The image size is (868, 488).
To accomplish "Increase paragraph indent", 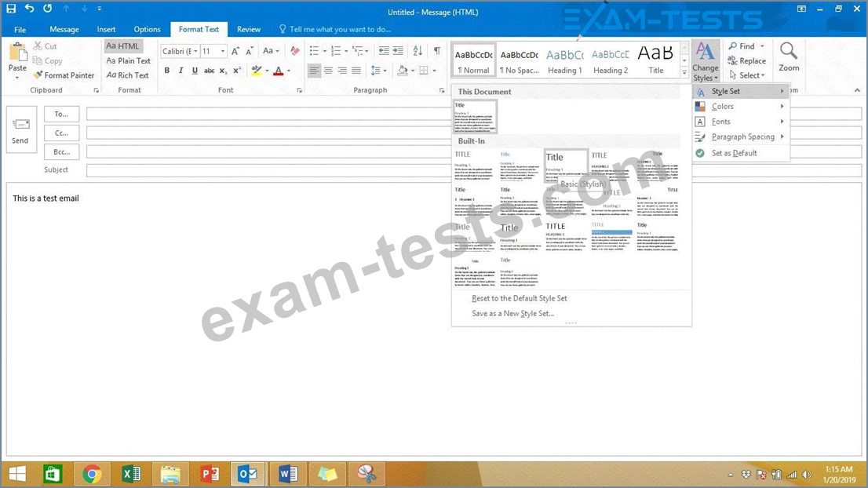I will pos(398,51).
